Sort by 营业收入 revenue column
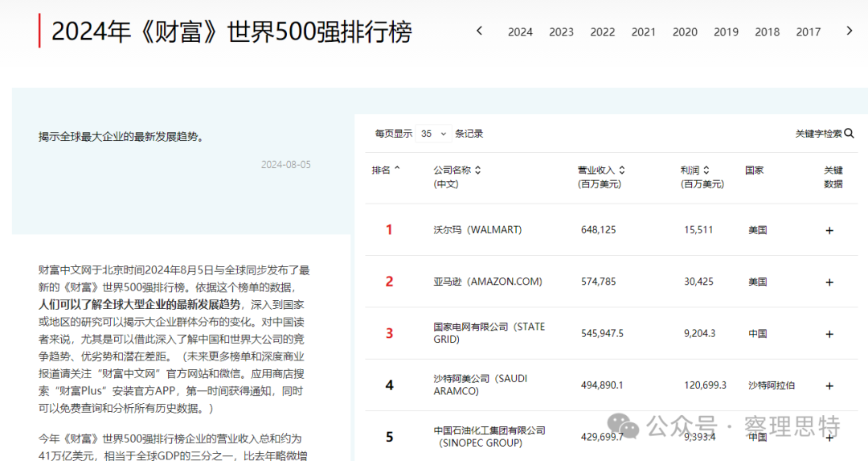 click(621, 171)
